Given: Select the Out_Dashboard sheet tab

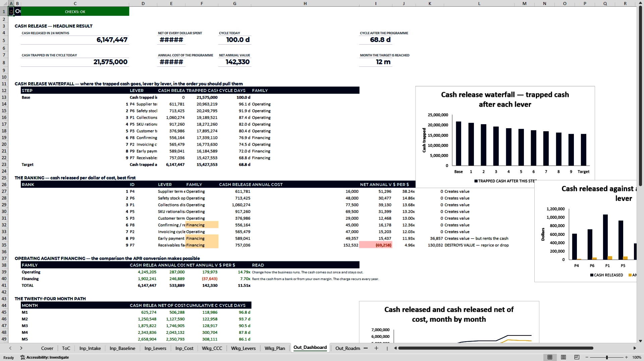Looking at the screenshot, I should [x=310, y=348].
